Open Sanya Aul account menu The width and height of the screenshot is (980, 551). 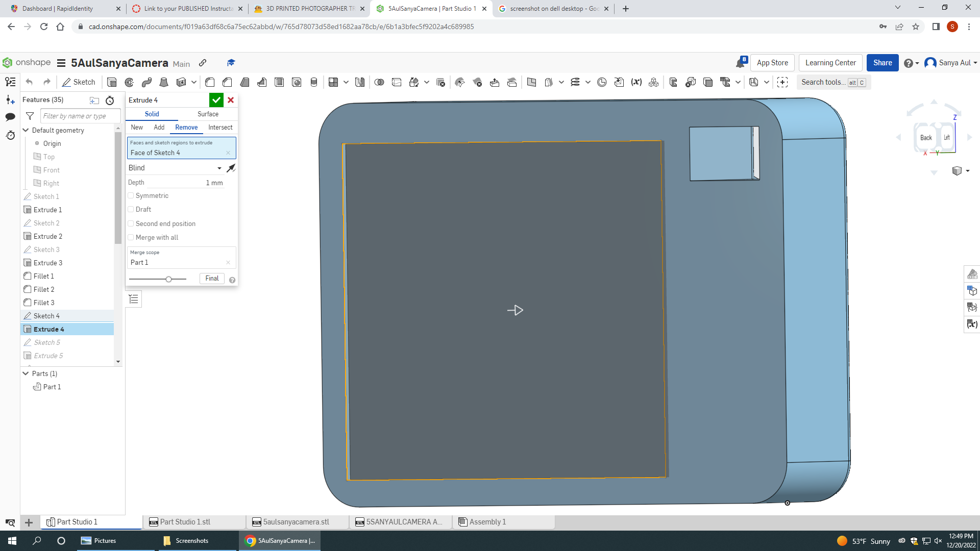(x=951, y=63)
